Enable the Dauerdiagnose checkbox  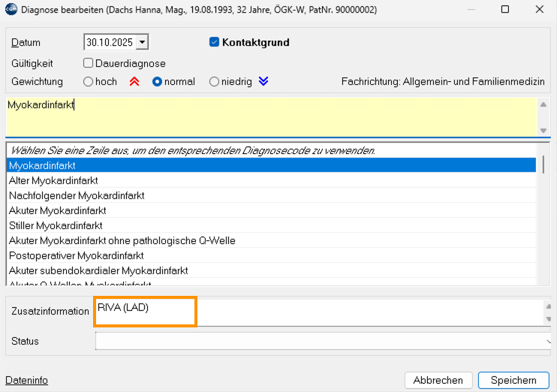pos(89,64)
